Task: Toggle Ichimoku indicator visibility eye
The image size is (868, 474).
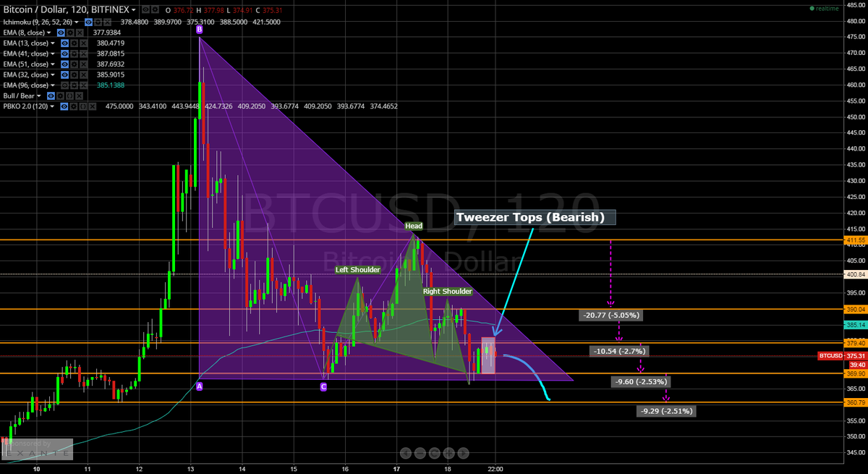Action: [x=88, y=22]
